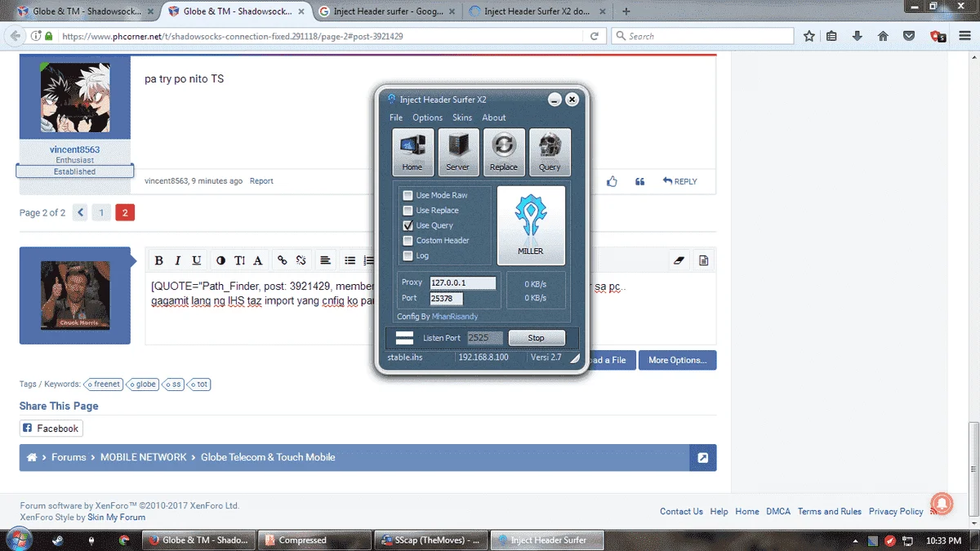Click the breadcrumb jump arrow icon
Image resolution: width=980 pixels, height=551 pixels.
[x=702, y=458]
